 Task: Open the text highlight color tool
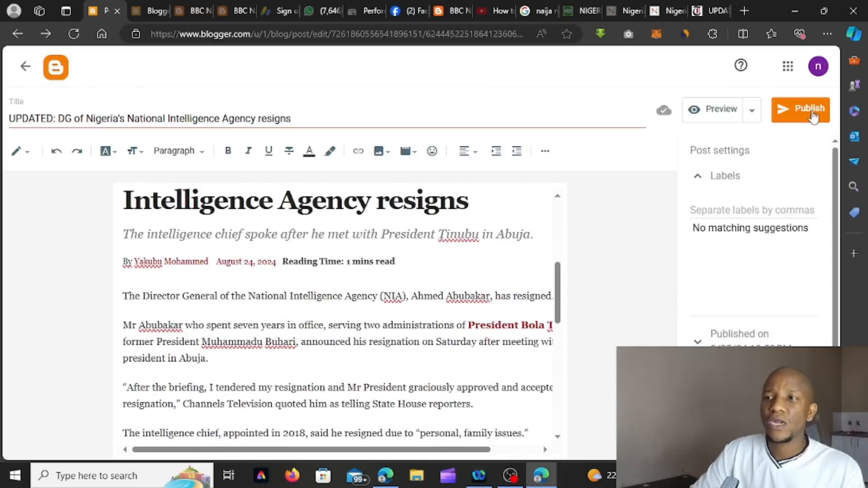tap(330, 151)
